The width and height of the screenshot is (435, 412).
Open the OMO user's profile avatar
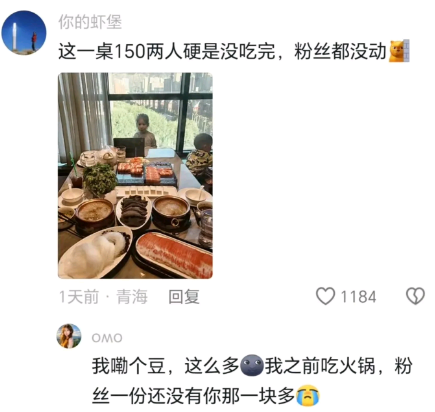pos(69,336)
